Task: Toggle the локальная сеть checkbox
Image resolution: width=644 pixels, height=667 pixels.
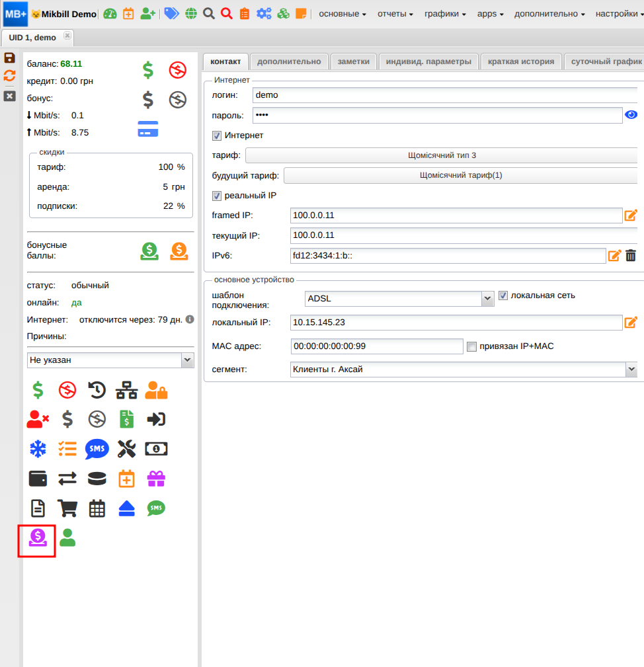Action: point(503,295)
